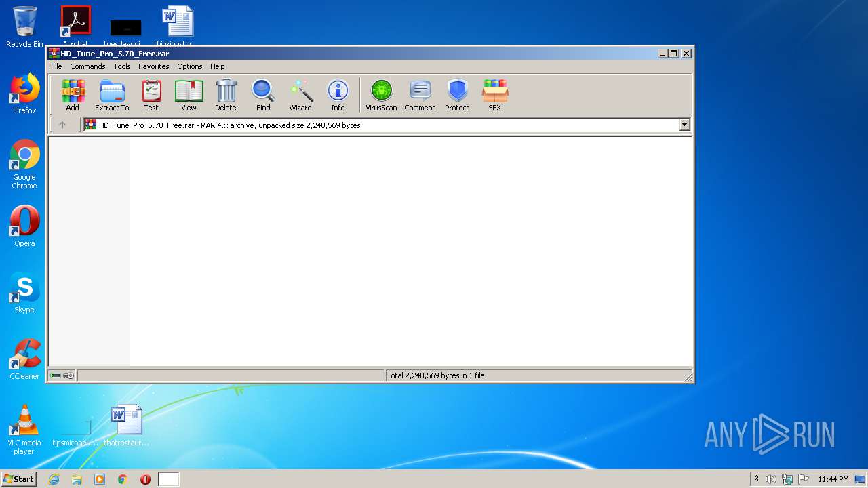Click status text "Total 2,248,569 bytes in 1 file"
The height and width of the screenshot is (488, 868).
click(435, 375)
